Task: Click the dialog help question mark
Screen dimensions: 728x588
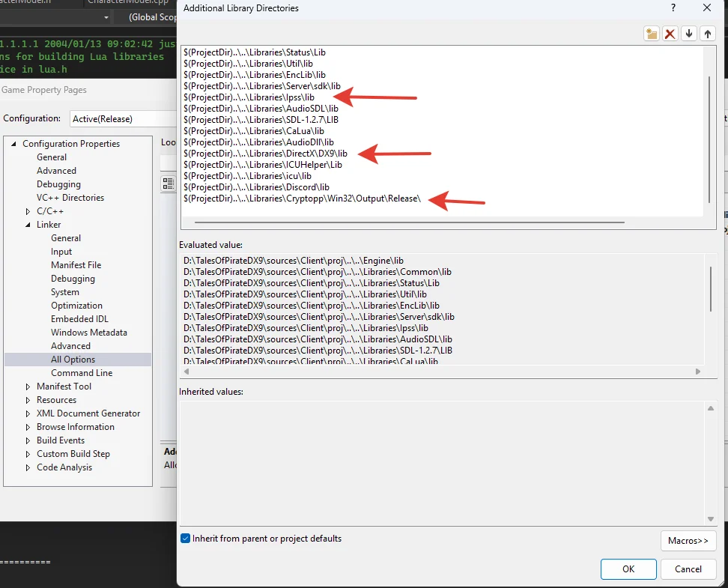Action: coord(673,8)
